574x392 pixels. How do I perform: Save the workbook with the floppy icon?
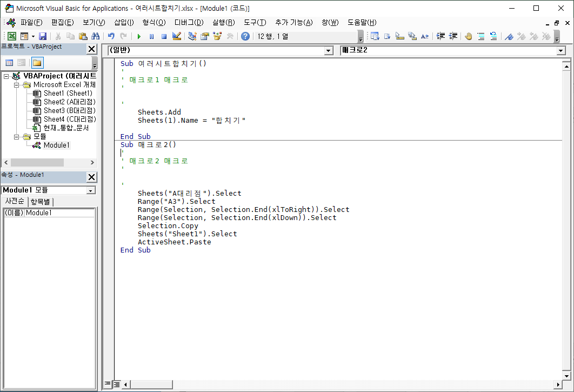43,36
